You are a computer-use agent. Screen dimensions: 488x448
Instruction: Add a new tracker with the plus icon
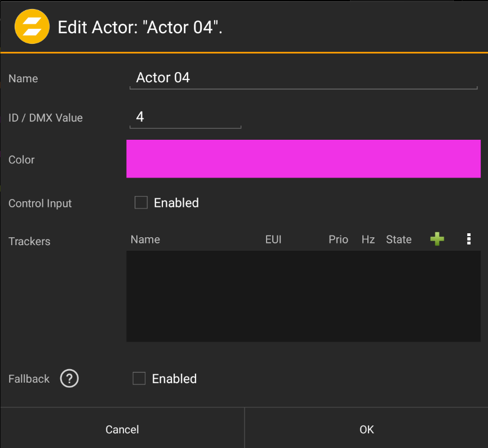[437, 239]
